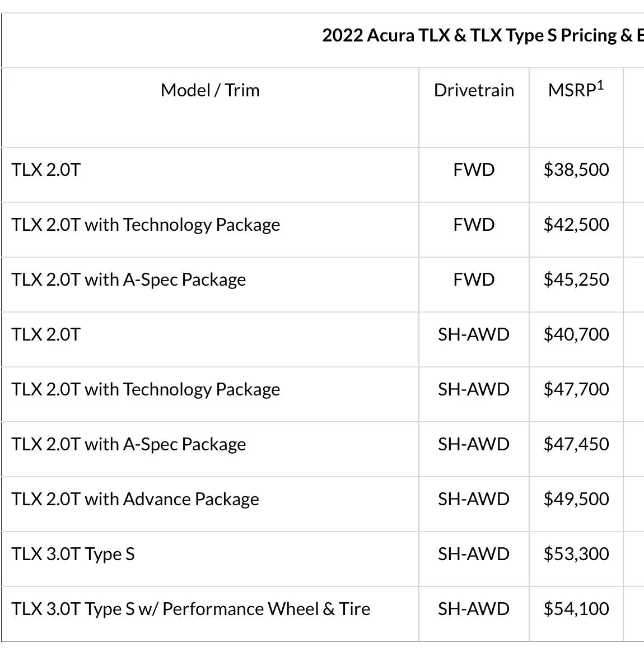Click Type S w/ Performance Wheel & Tire
Screen dimensions: 644x652
[190, 609]
